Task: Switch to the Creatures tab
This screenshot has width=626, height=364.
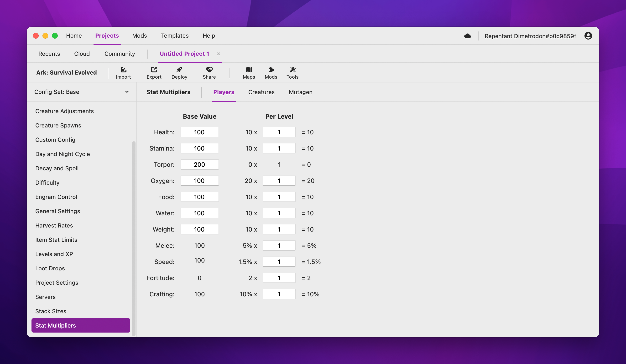Action: click(x=261, y=92)
